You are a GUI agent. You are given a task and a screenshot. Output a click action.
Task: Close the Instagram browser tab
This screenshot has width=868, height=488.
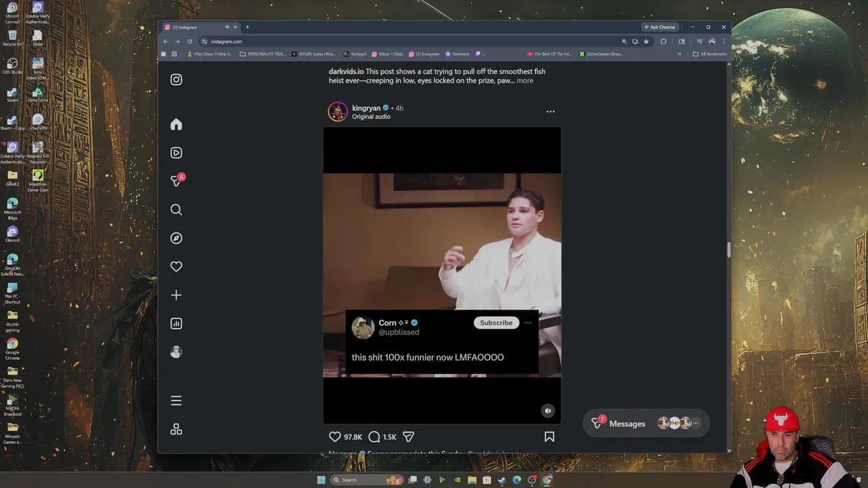point(235,27)
